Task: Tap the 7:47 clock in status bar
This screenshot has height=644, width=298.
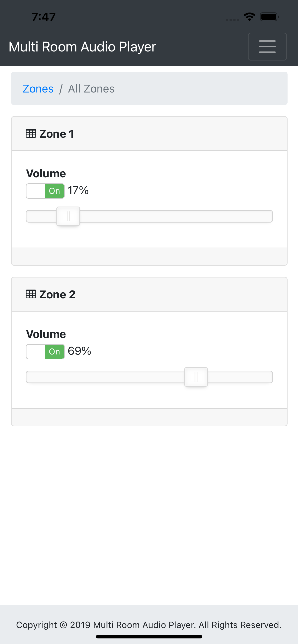Action: [44, 17]
